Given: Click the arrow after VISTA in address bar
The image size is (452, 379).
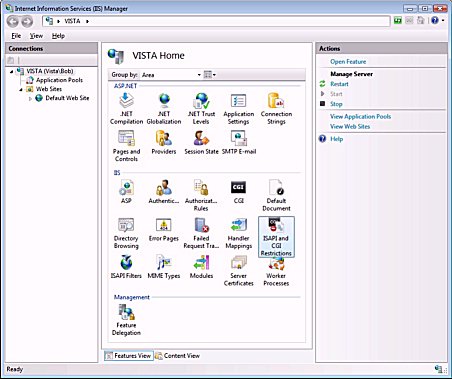Looking at the screenshot, I should (x=88, y=21).
